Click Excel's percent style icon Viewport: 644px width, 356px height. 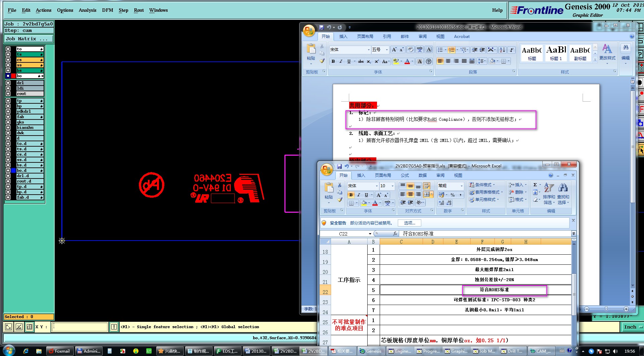(x=452, y=195)
